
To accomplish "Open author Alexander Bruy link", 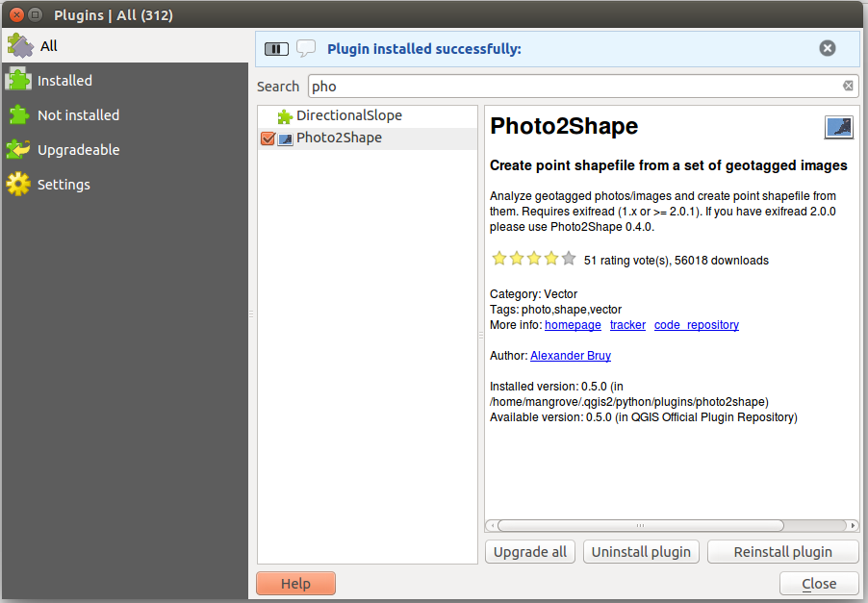I will point(571,356).
